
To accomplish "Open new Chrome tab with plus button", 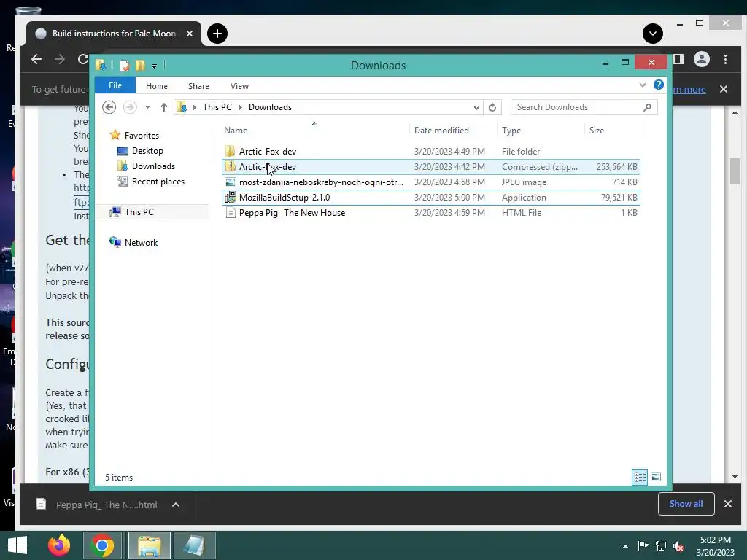I will (217, 34).
